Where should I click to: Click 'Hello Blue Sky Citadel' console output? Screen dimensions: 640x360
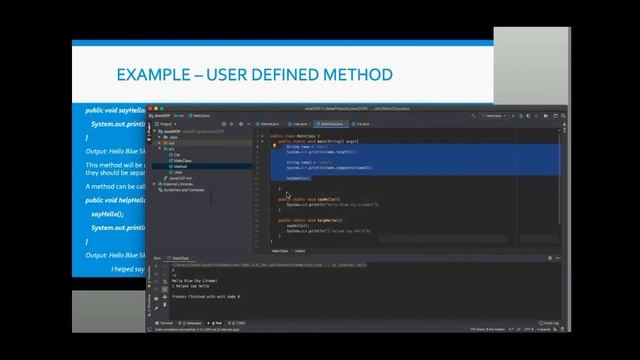coord(195,281)
